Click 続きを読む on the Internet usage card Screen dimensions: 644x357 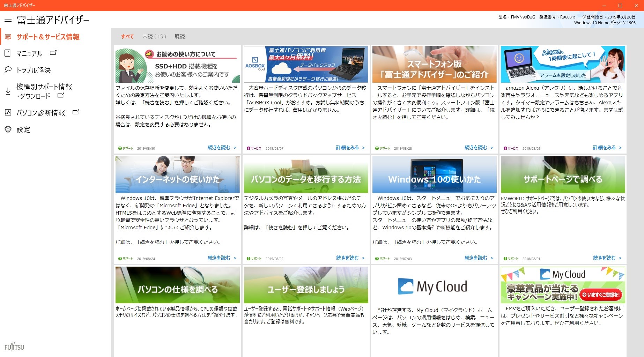(x=222, y=258)
